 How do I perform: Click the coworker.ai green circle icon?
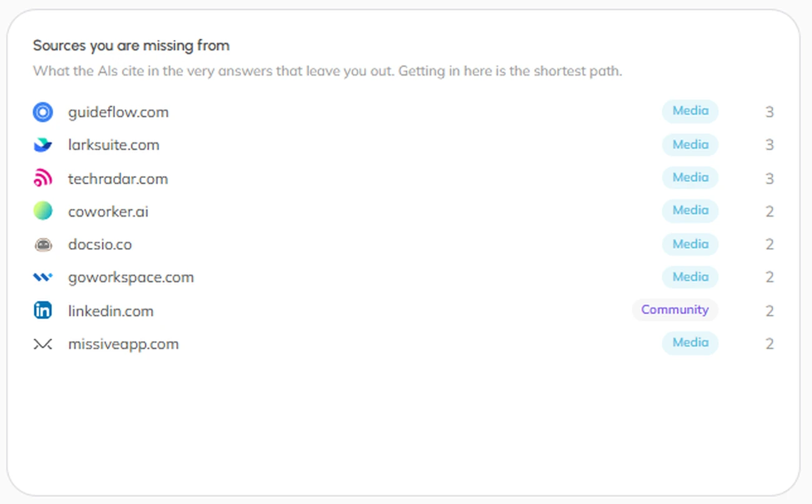pos(43,212)
